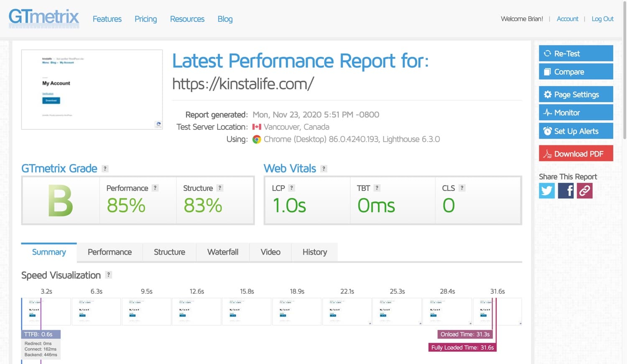This screenshot has width=627, height=364.
Task: Click the GTmetrix logo
Action: click(x=43, y=18)
